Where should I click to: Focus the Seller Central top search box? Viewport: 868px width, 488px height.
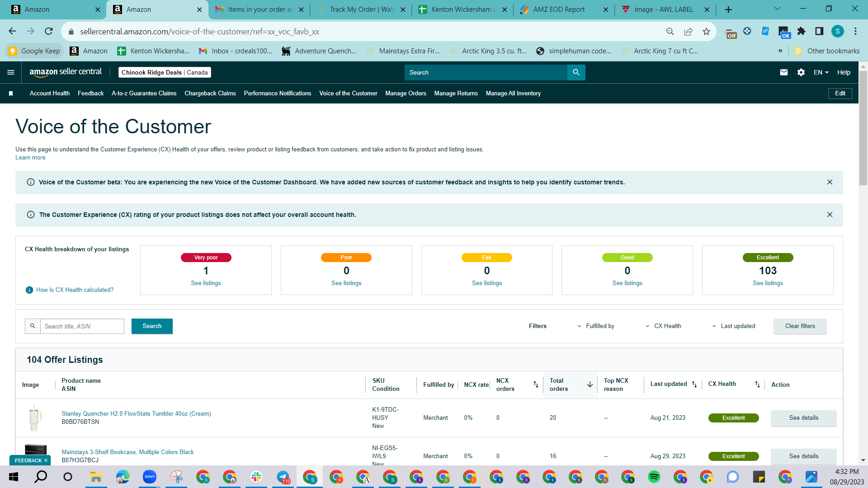(486, 72)
